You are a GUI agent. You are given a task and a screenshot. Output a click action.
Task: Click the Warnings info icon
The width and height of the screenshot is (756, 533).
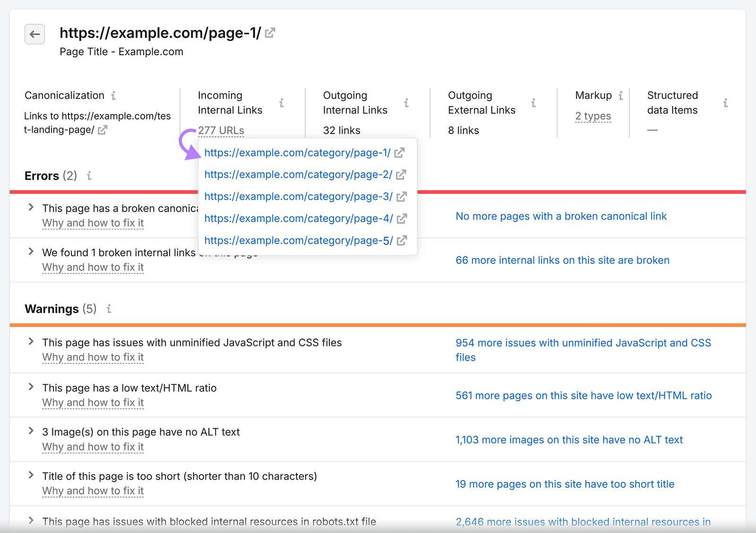click(109, 309)
